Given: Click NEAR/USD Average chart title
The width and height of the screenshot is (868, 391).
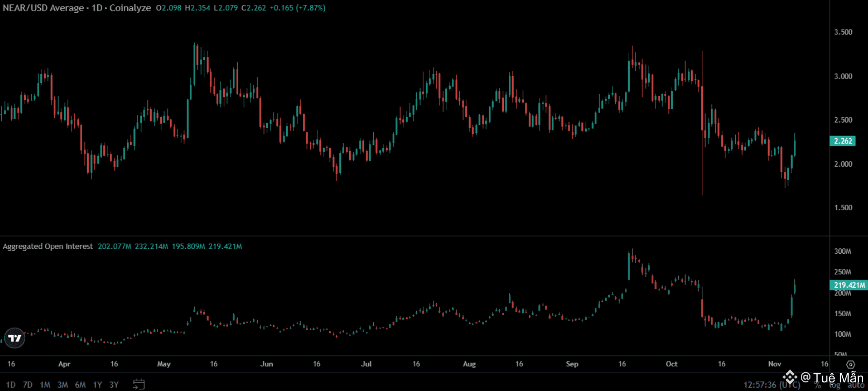Looking at the screenshot, I should click(76, 8).
